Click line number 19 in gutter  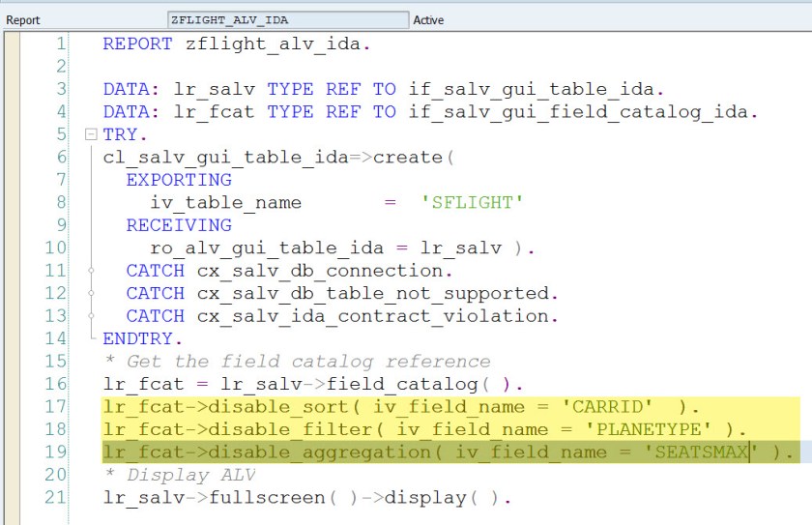pyautogui.click(x=56, y=452)
